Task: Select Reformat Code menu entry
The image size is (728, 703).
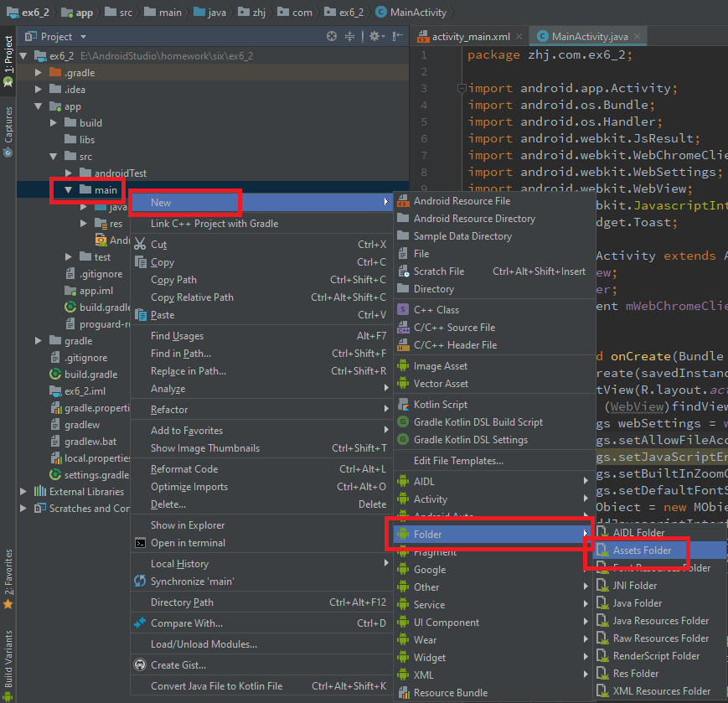Action: coord(262,469)
